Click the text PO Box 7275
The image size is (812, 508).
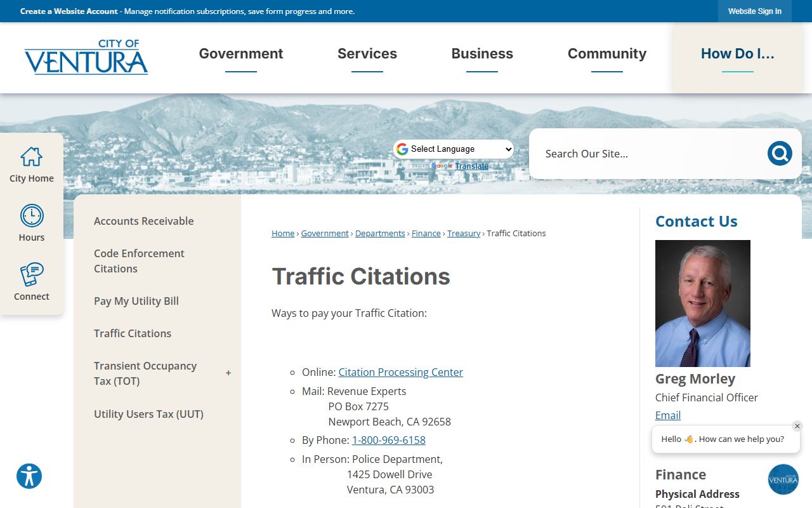(358, 406)
